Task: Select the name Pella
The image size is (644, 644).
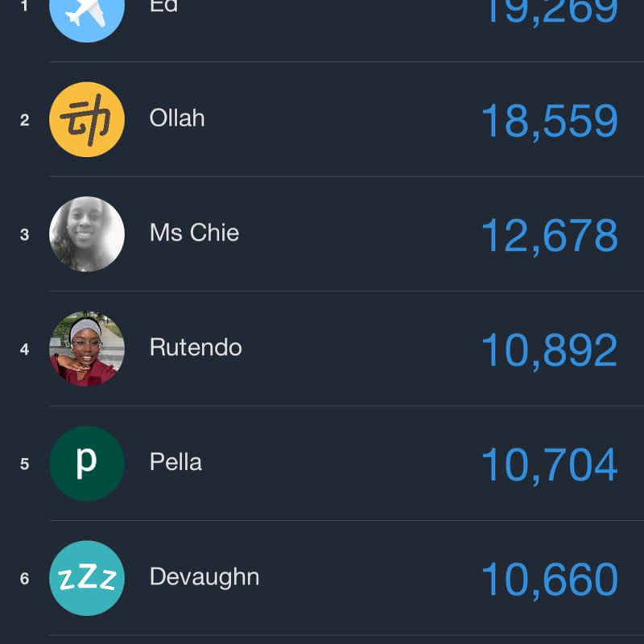Action: [175, 463]
